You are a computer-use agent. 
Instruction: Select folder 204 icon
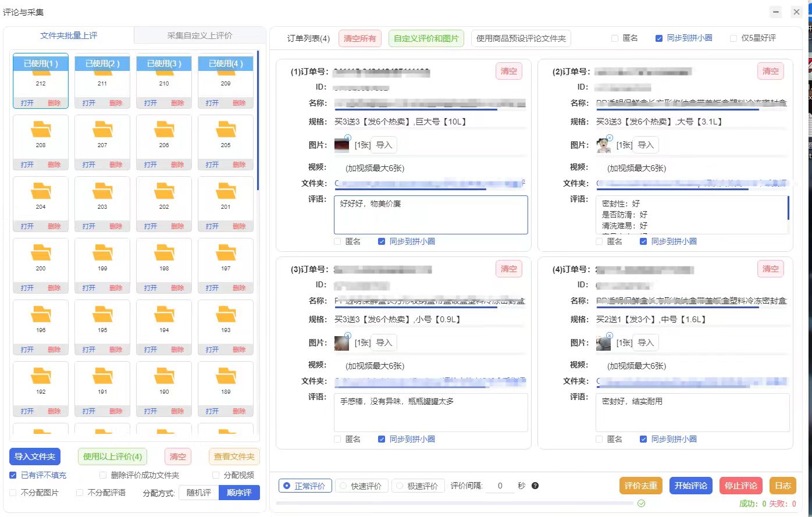41,191
